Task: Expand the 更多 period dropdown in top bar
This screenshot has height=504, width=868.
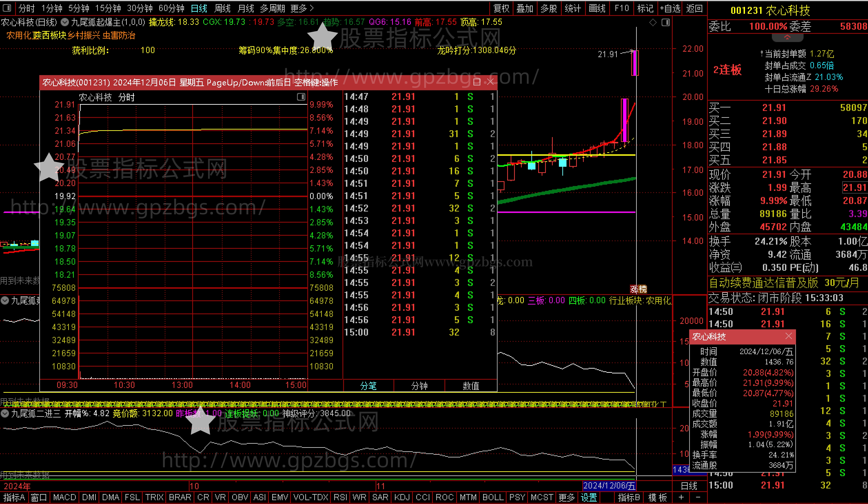Action: [302, 8]
